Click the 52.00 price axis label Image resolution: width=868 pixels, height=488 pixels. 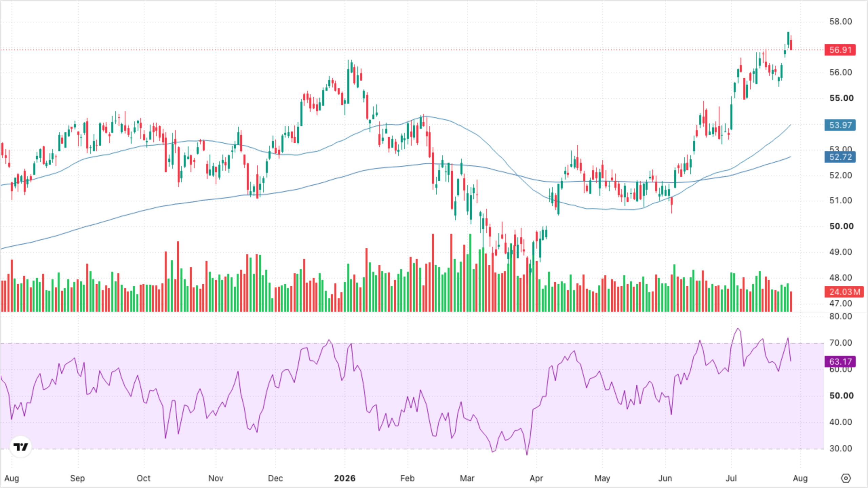pos(841,176)
